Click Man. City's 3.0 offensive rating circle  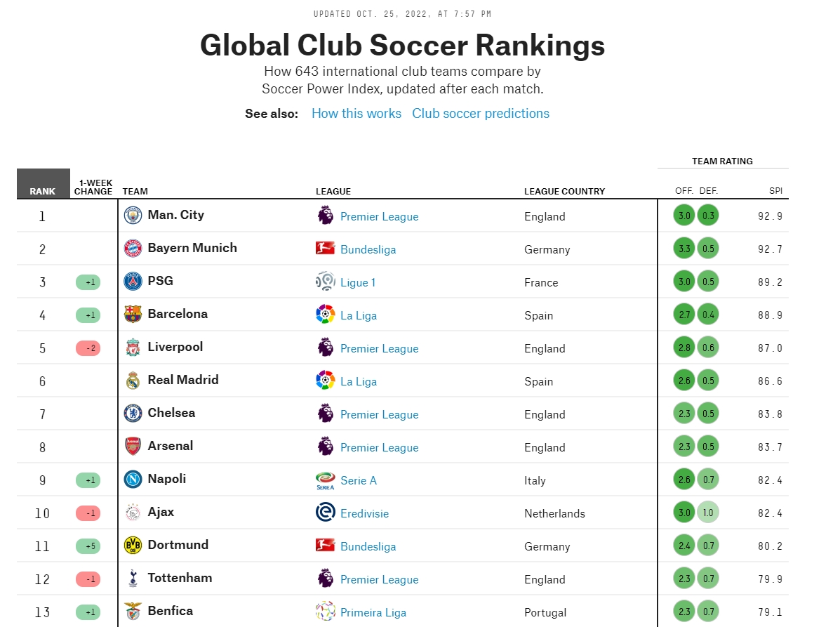click(684, 216)
